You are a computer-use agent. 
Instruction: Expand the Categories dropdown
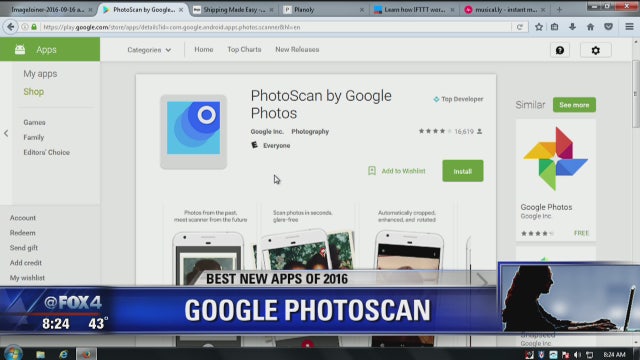(149, 50)
